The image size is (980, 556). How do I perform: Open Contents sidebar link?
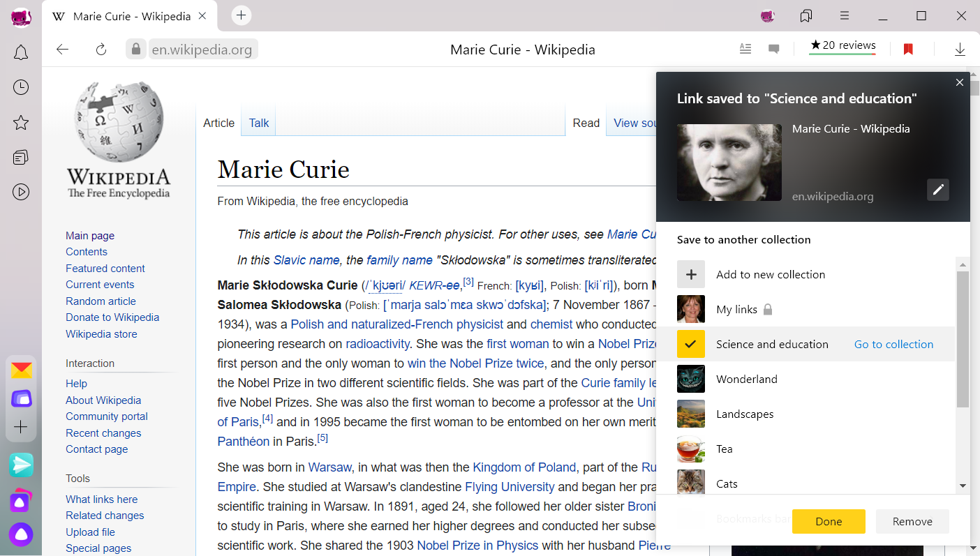click(x=87, y=252)
